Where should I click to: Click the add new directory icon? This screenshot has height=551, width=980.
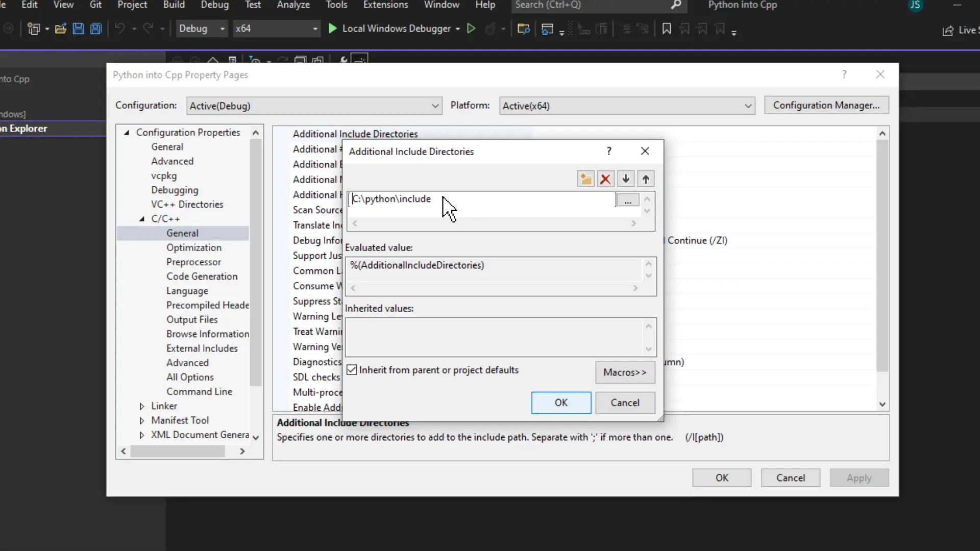coord(585,179)
